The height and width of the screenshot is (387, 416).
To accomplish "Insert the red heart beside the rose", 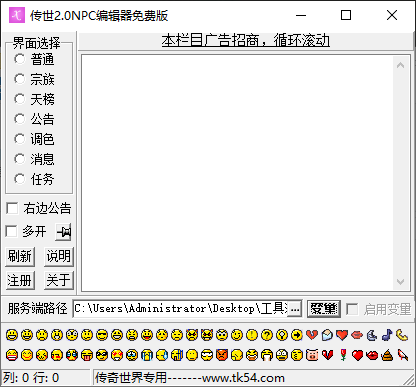I will [357, 355].
